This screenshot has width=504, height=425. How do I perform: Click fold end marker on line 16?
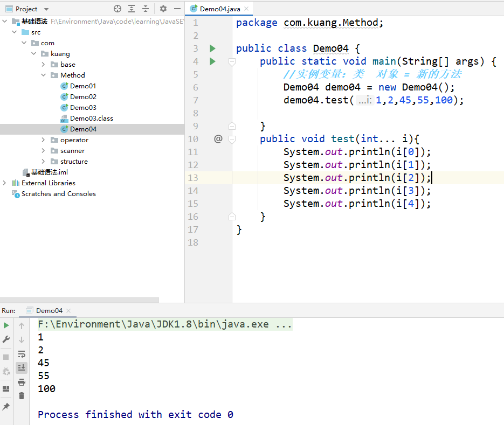pyautogui.click(x=232, y=217)
